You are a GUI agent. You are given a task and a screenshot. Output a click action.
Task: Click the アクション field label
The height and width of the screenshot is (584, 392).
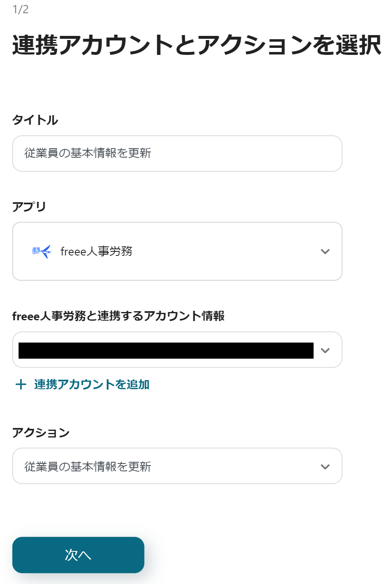[x=41, y=433]
